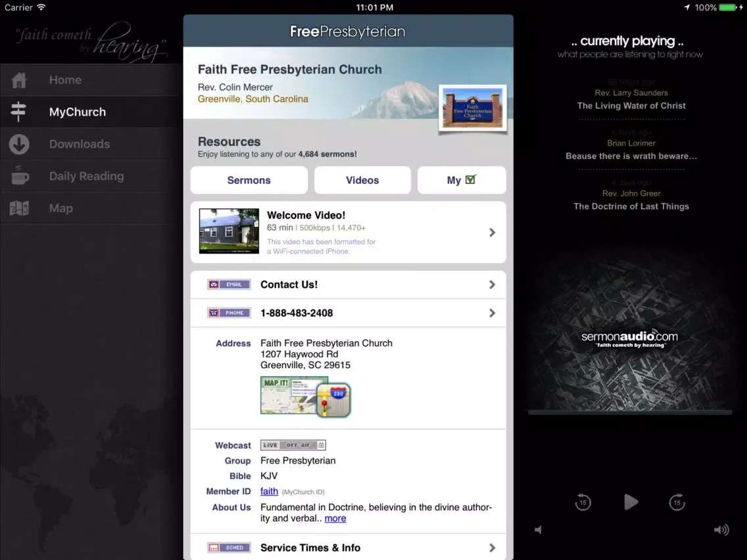The image size is (747, 560).
Task: Tap Rev. John Greer speaker name
Action: (x=631, y=193)
